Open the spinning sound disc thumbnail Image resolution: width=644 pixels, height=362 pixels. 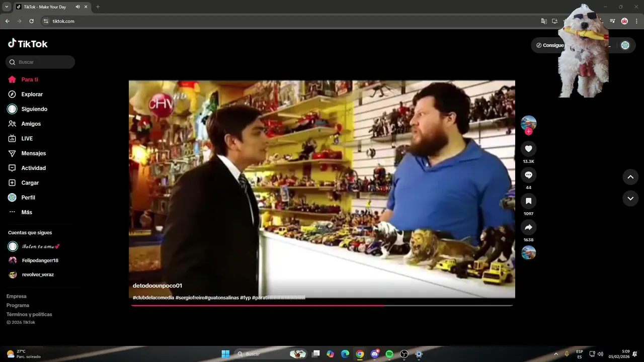coord(528,252)
